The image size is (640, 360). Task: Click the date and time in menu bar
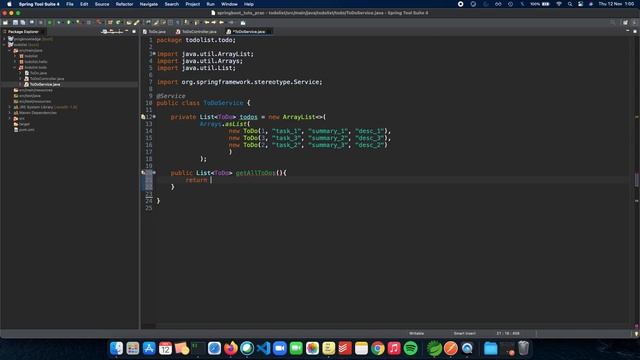click(616, 4)
